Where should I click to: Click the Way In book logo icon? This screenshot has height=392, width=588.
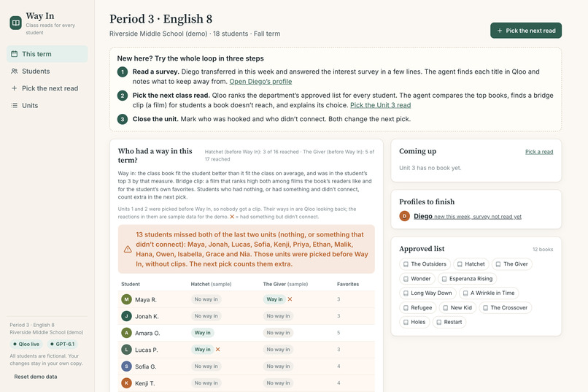(x=16, y=23)
